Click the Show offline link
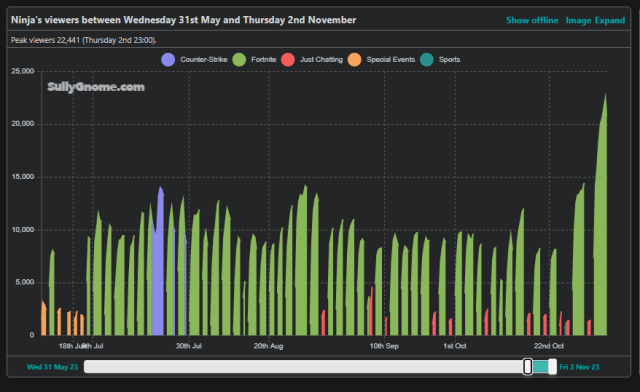 point(532,20)
